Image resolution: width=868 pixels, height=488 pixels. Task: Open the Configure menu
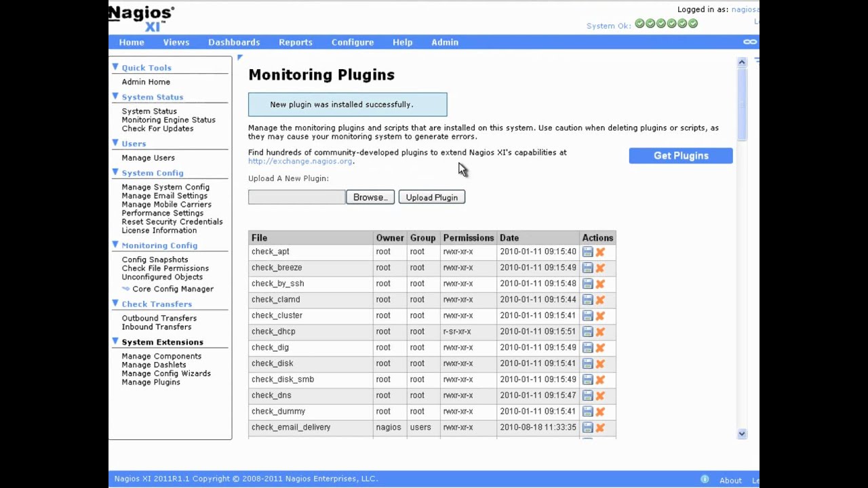(353, 42)
